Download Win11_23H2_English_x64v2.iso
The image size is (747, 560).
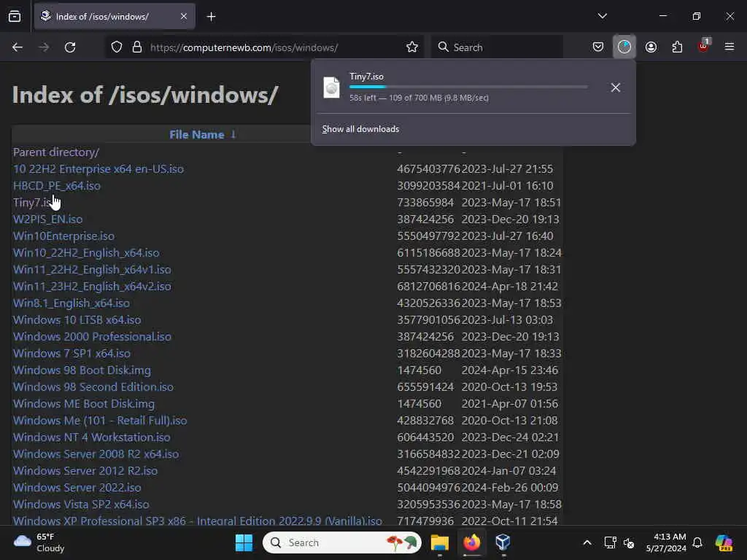92,286
